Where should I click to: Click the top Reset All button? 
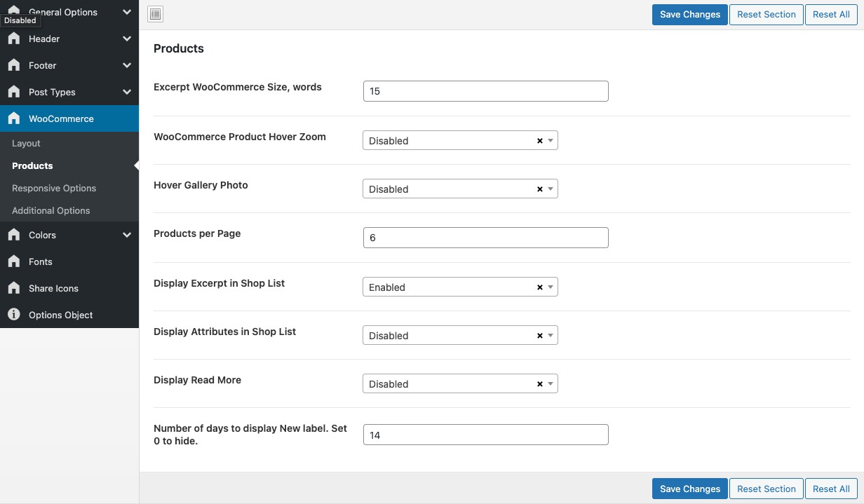(x=831, y=14)
